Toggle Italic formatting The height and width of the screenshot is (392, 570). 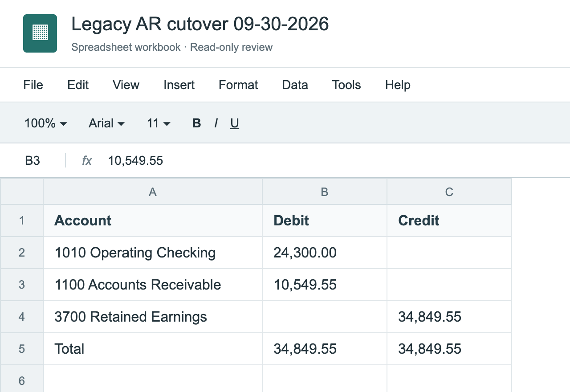216,123
